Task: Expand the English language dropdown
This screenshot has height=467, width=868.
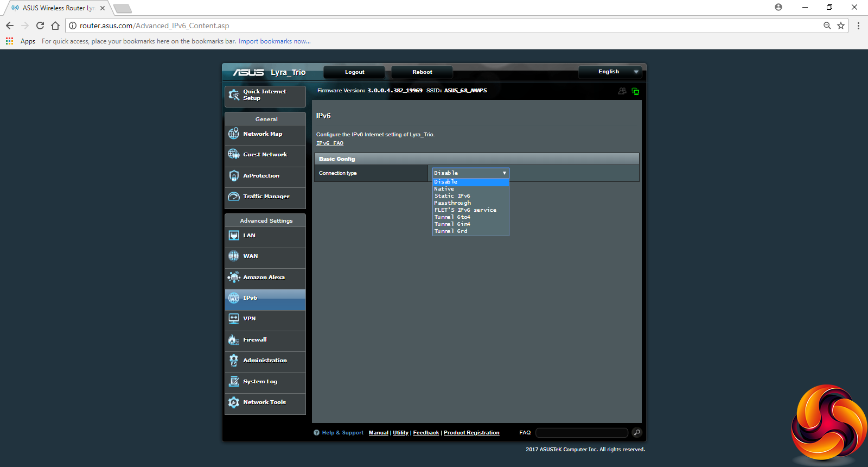Action: pyautogui.click(x=610, y=72)
